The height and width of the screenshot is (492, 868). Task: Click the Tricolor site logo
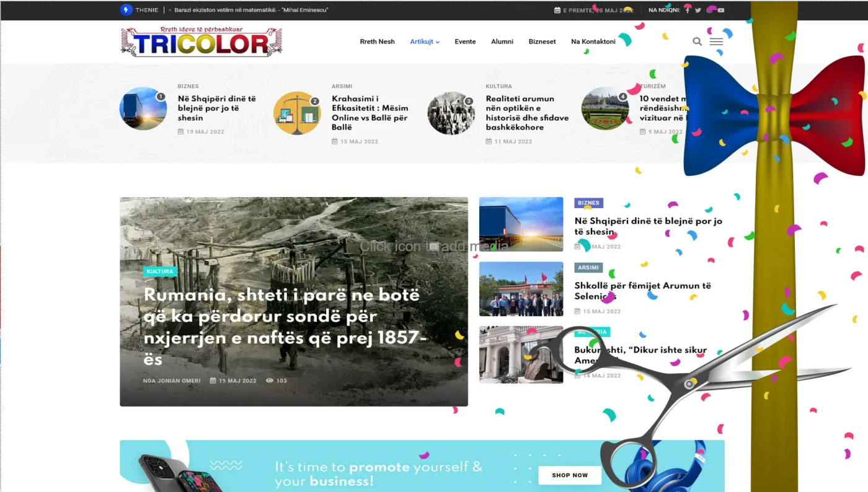201,42
